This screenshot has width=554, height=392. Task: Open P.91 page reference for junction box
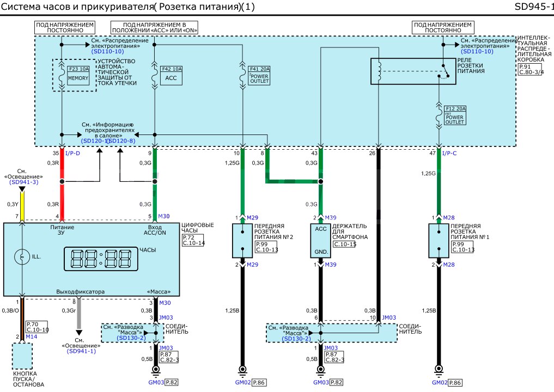(523, 66)
